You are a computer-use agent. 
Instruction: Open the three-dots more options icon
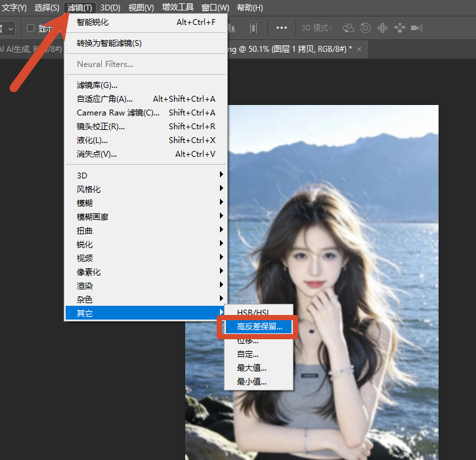pos(282,28)
